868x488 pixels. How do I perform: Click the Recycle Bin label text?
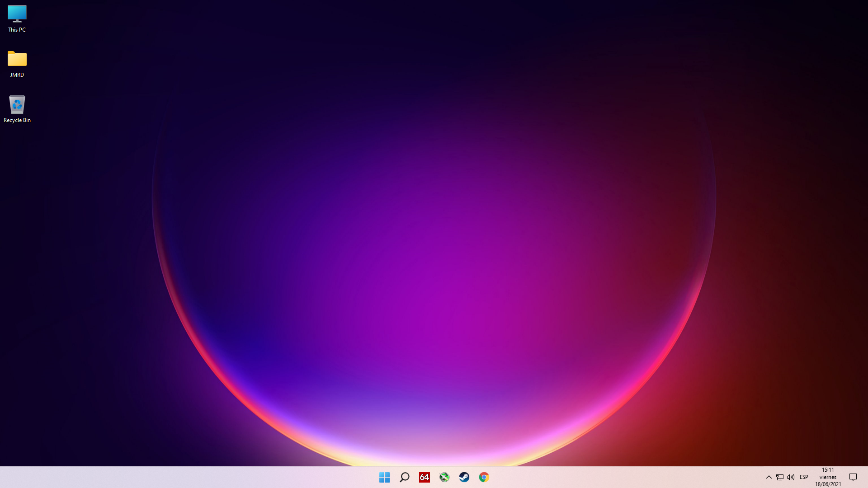(x=17, y=120)
